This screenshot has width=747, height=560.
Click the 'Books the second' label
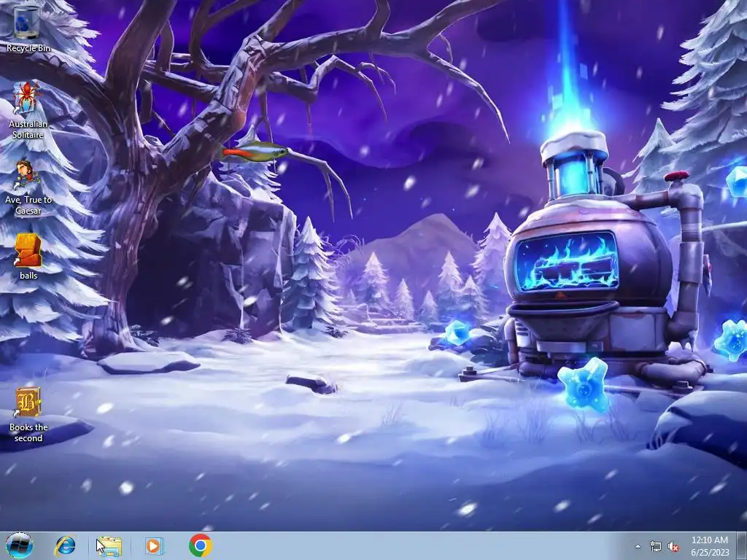click(x=28, y=432)
